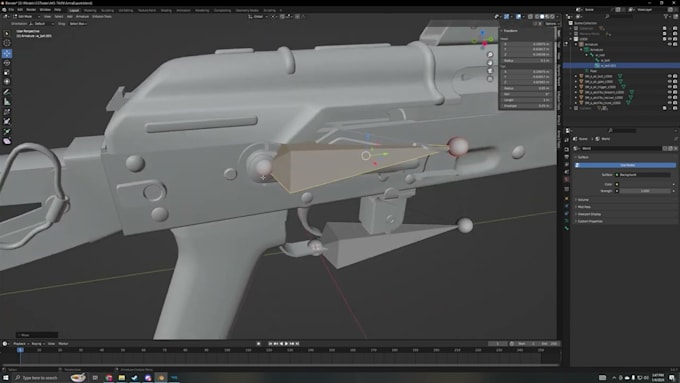The height and width of the screenshot is (383, 680).
Task: Toggle render camera for Armature object row
Action: [x=675, y=44]
